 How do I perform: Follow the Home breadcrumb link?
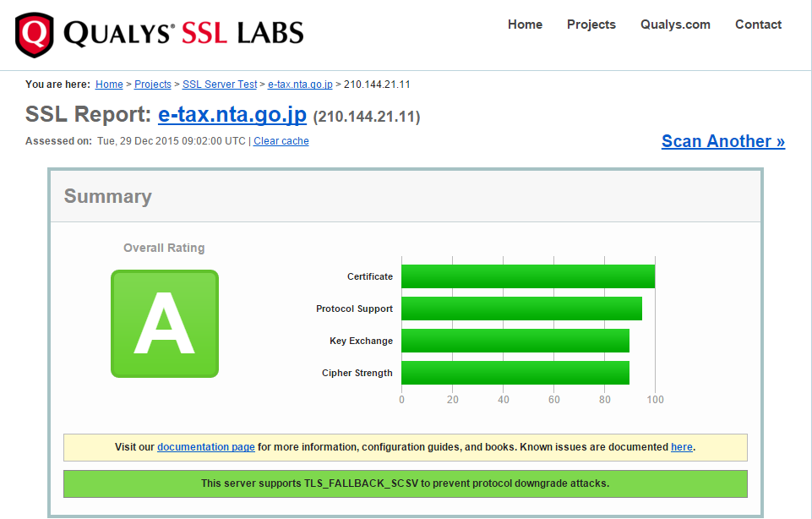coord(109,84)
